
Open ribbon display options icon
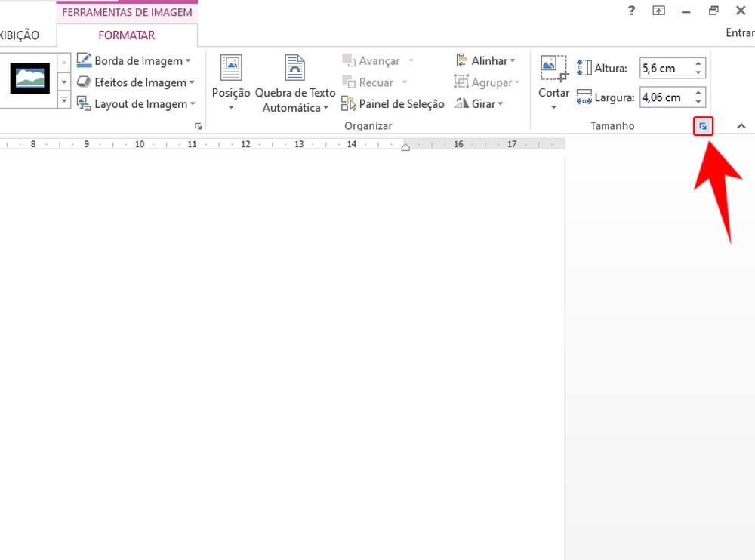(x=659, y=11)
